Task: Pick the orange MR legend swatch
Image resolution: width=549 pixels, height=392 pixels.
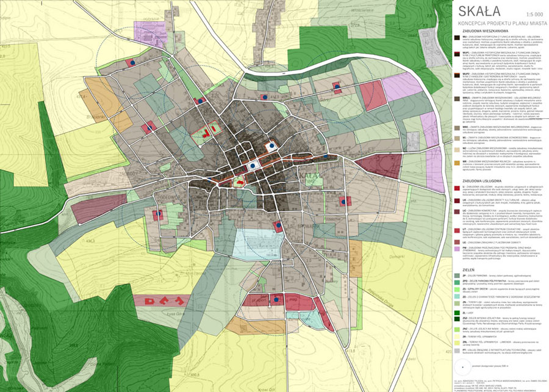Action: click(457, 162)
